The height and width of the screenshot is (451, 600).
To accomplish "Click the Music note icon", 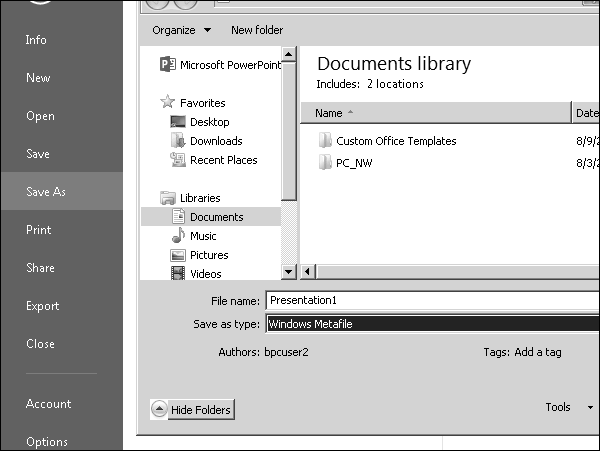I will [178, 235].
